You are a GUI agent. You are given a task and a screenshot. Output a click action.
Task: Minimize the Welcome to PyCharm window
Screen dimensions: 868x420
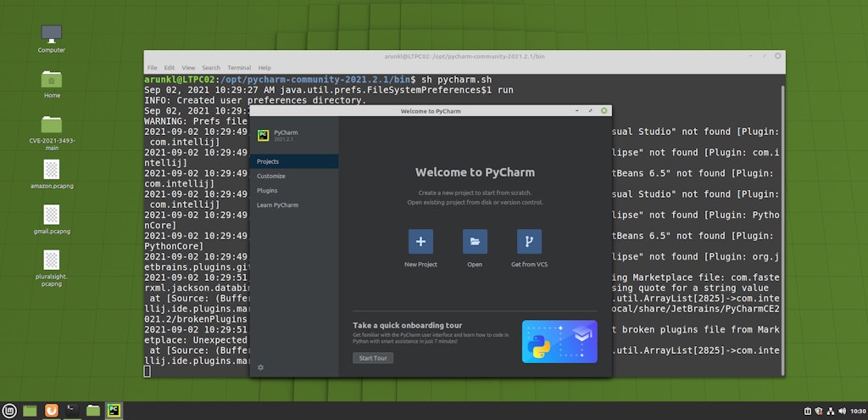(577, 111)
